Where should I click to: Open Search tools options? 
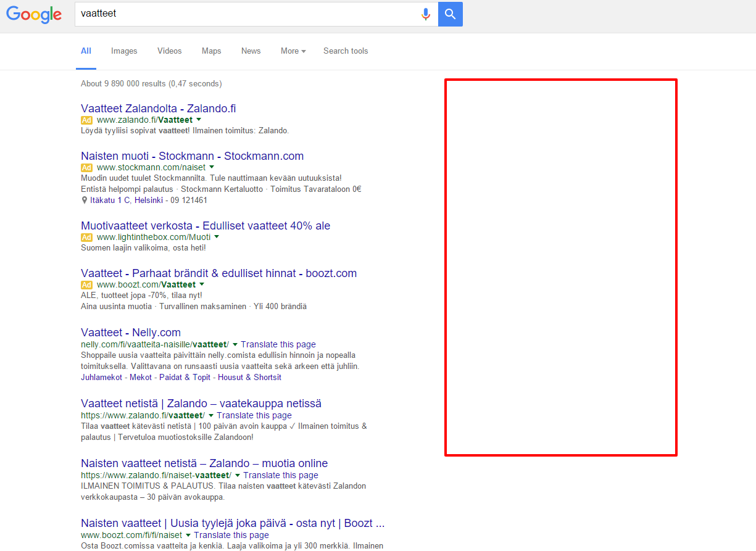[x=345, y=51]
